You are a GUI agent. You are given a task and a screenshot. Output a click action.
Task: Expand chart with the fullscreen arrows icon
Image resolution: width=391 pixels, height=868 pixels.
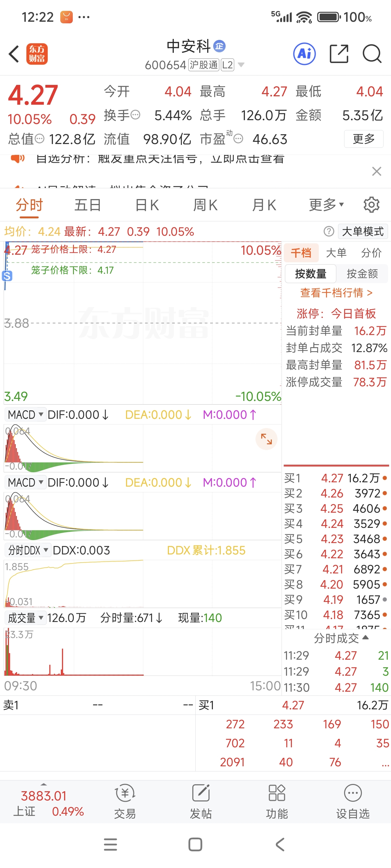tap(266, 439)
